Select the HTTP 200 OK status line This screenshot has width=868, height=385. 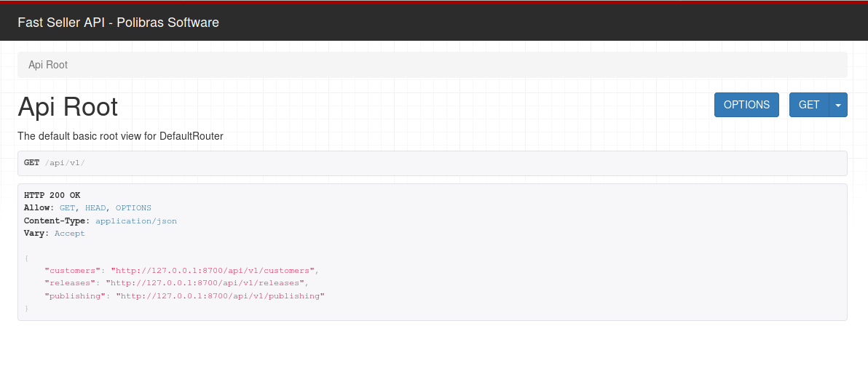click(52, 195)
